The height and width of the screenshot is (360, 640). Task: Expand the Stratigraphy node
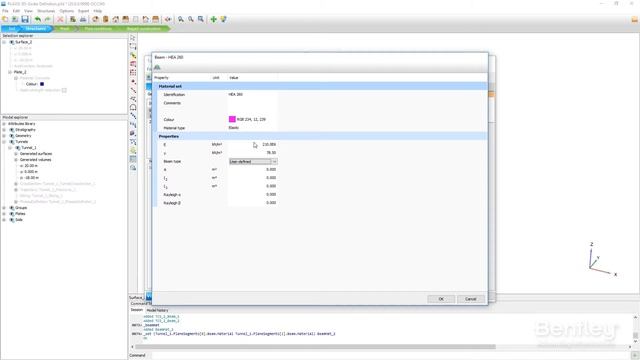(x=4, y=130)
